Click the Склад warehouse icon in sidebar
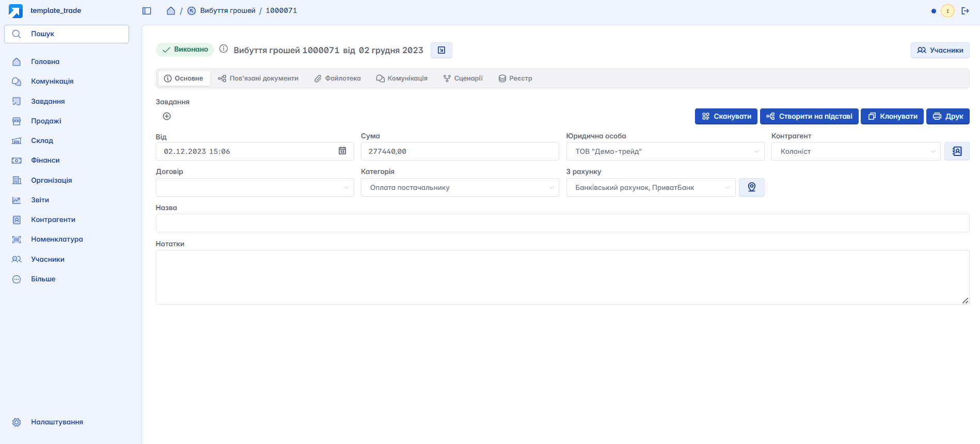The height and width of the screenshot is (444, 980). pos(17,140)
